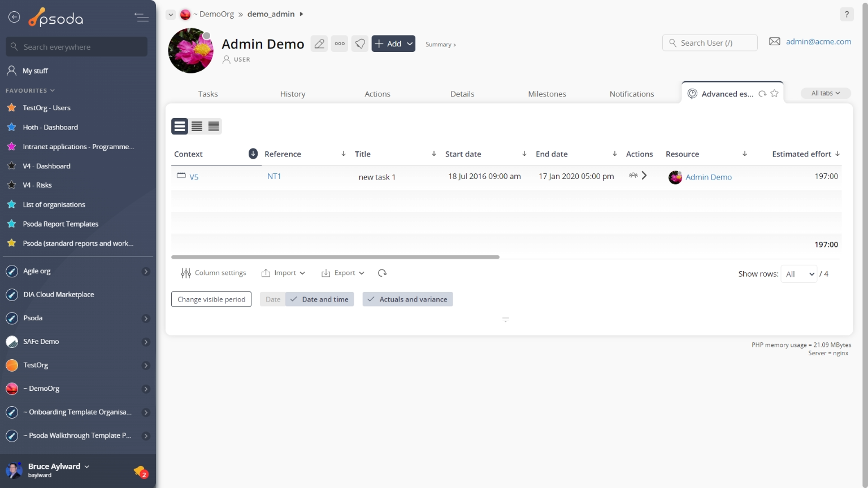Switch to the Notifications tab

tap(632, 94)
